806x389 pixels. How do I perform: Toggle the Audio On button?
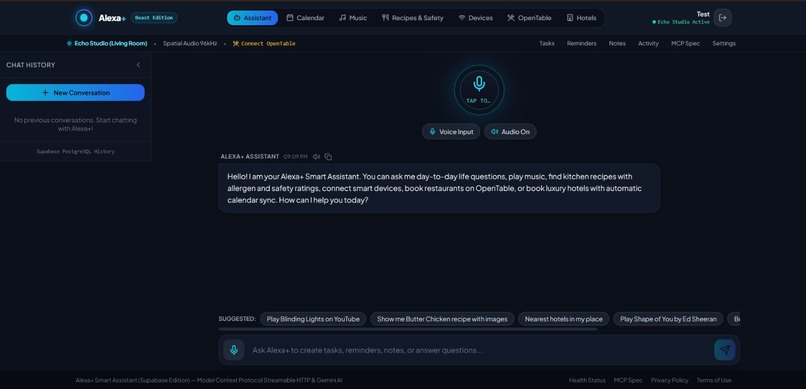point(510,132)
